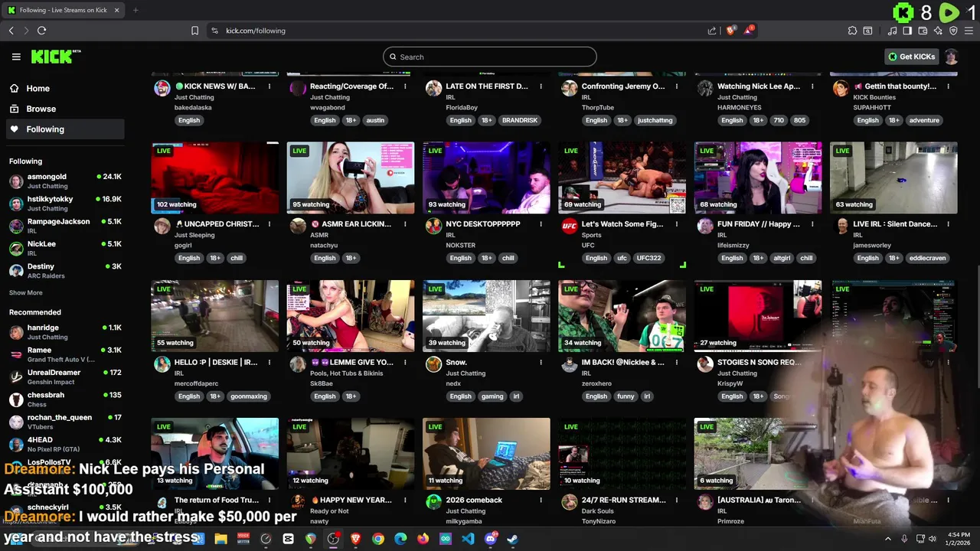
Task: Open the browser main menu icon
Action: point(969,31)
